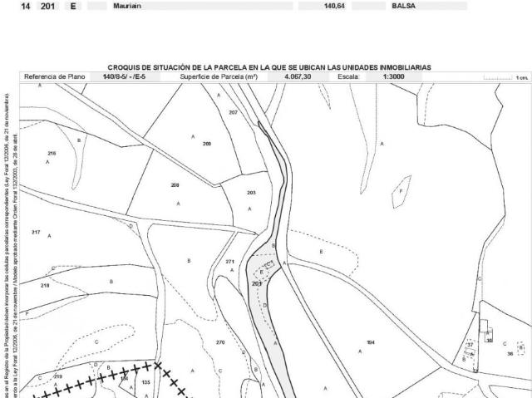Select the parcel surface value 4.067,30
The height and width of the screenshot is (398, 532).
(x=298, y=76)
